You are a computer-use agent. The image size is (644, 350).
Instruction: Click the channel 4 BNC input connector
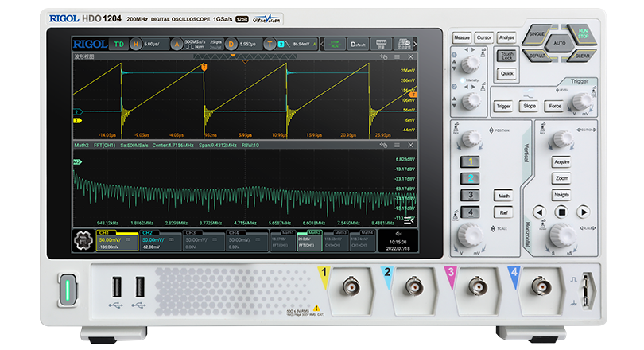tap(541, 286)
